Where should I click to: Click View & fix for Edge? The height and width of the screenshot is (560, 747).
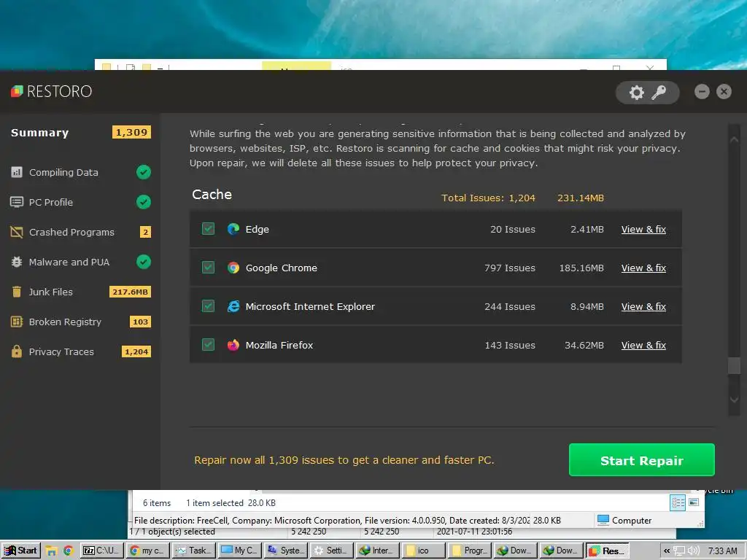(643, 230)
